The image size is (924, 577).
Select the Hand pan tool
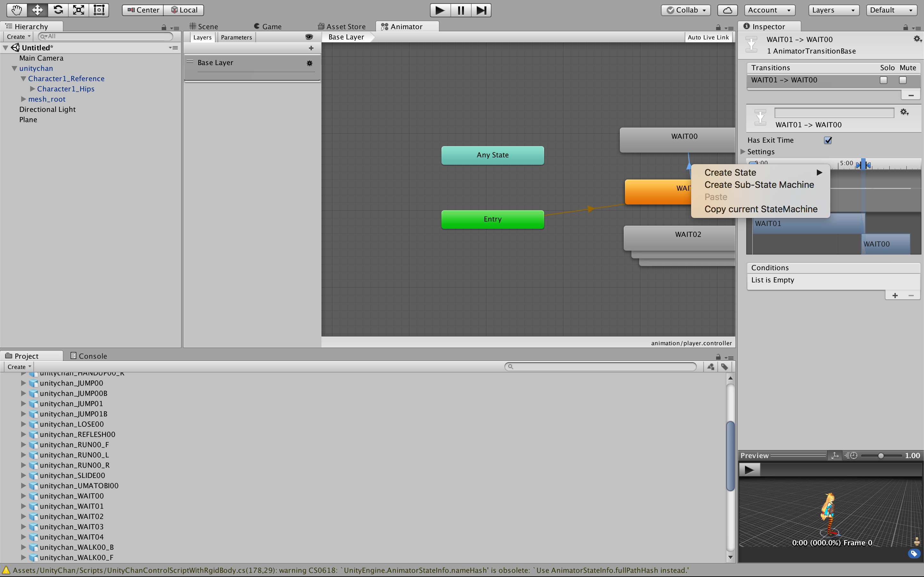pyautogui.click(x=17, y=10)
